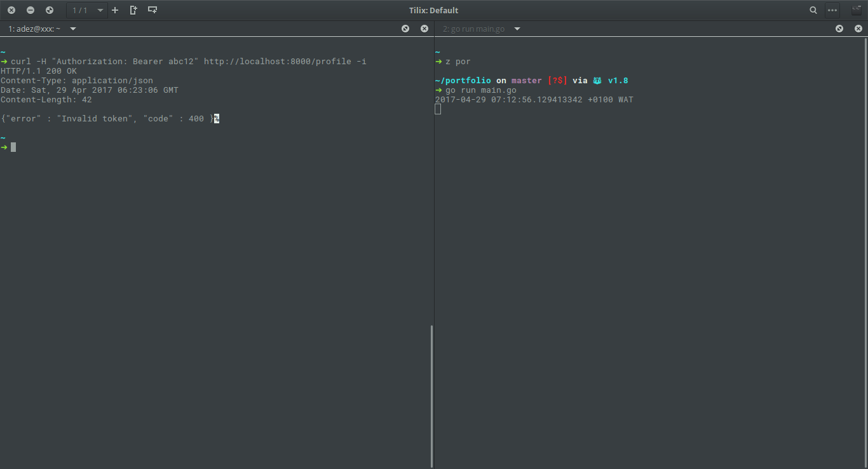
Task: Maximize the adez@xxx terminal pane
Action: point(405,29)
